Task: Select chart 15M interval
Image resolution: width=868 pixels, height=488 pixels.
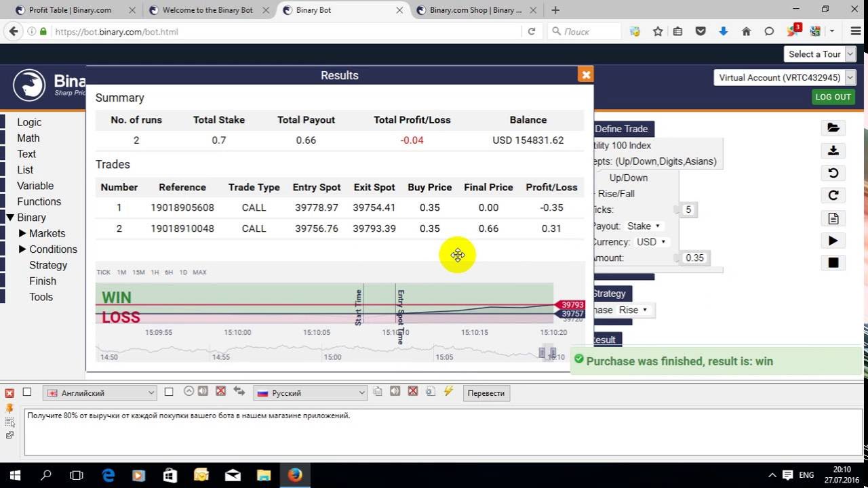Action: tap(138, 272)
